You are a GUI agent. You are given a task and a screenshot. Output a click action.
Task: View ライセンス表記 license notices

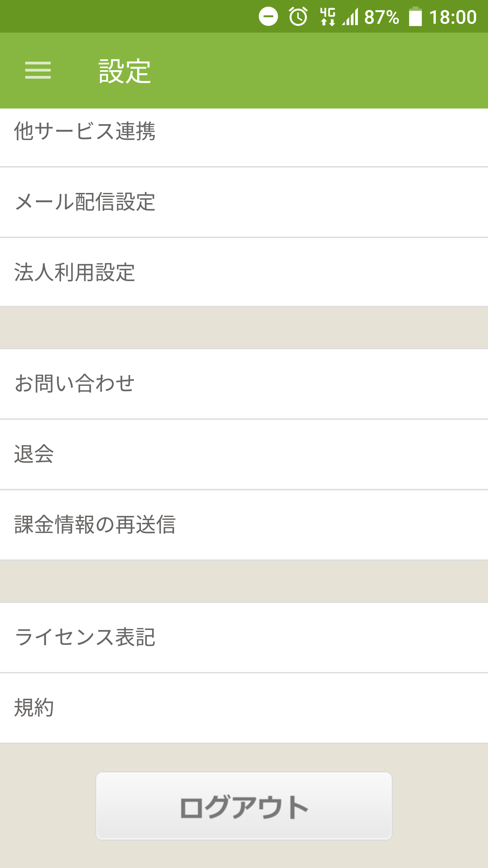click(244, 637)
